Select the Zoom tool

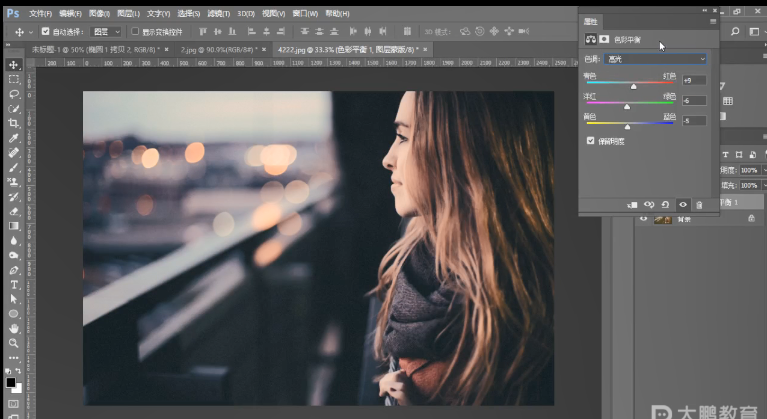14,341
